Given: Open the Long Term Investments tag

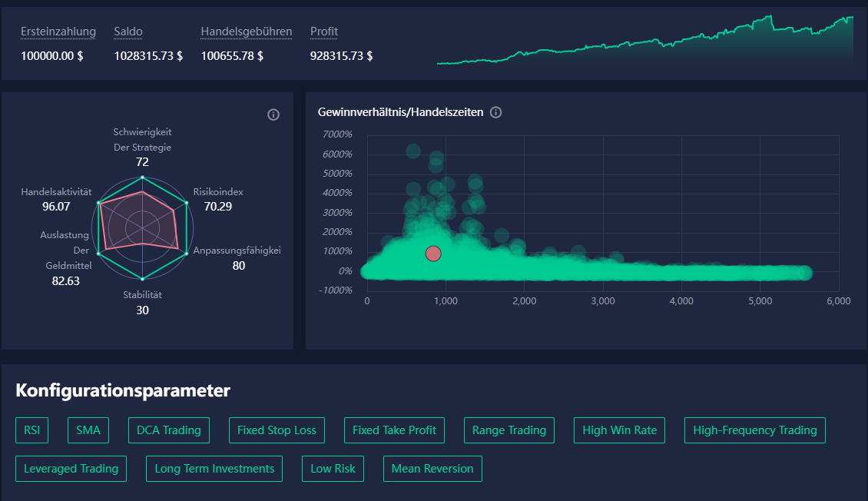Looking at the screenshot, I should [x=214, y=468].
